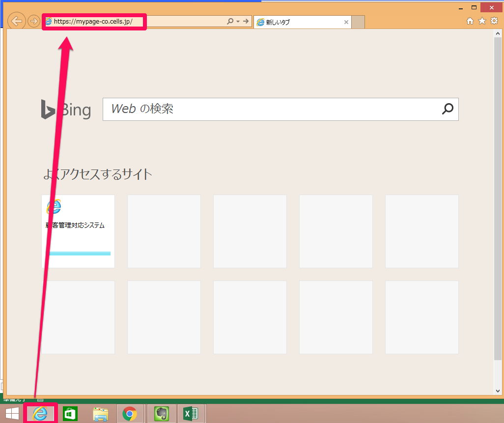Open the address bar autocomplete dropdown arrow
Viewport: 504px width, 423px height.
tap(238, 22)
